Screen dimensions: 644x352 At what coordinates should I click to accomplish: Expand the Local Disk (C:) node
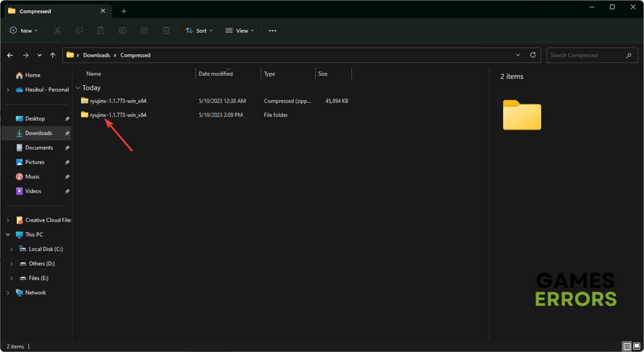pyautogui.click(x=12, y=249)
